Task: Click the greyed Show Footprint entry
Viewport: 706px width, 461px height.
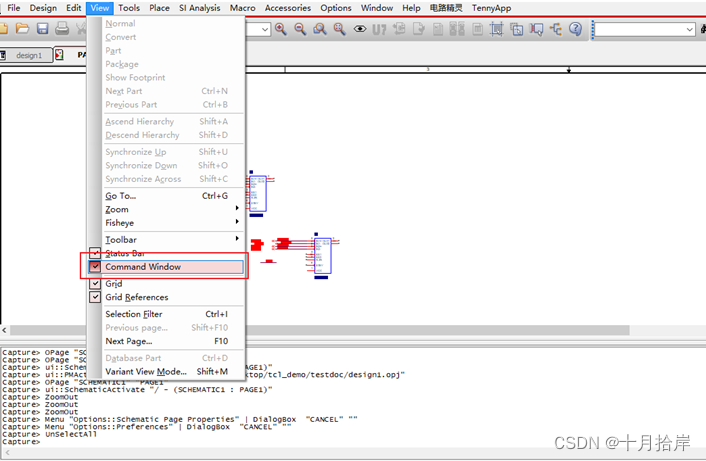Action: (173, 77)
